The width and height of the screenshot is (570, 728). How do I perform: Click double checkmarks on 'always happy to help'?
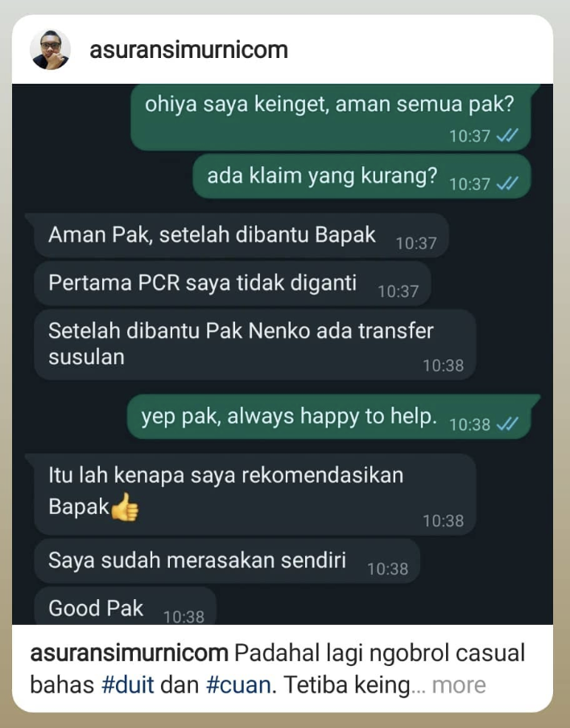[507, 424]
